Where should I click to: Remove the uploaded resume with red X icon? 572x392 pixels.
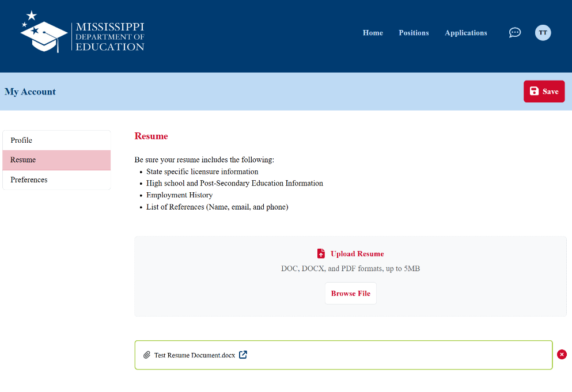(562, 354)
